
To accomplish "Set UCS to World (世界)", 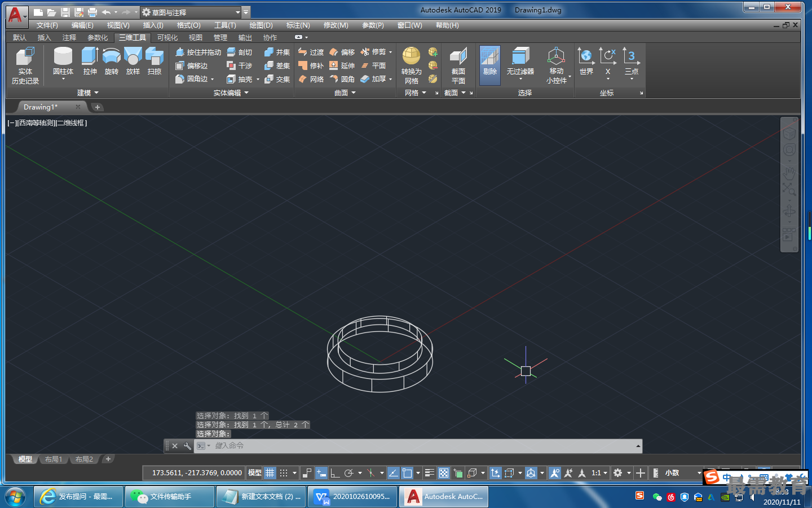I will [586, 62].
